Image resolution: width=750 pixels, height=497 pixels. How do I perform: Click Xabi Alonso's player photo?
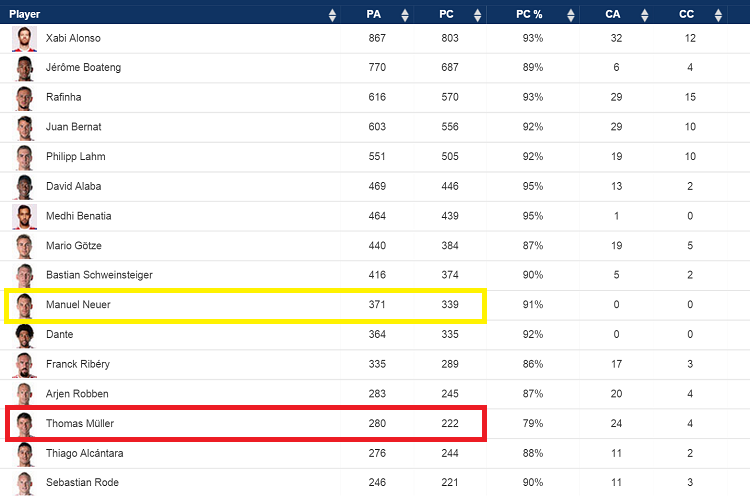(x=24, y=39)
